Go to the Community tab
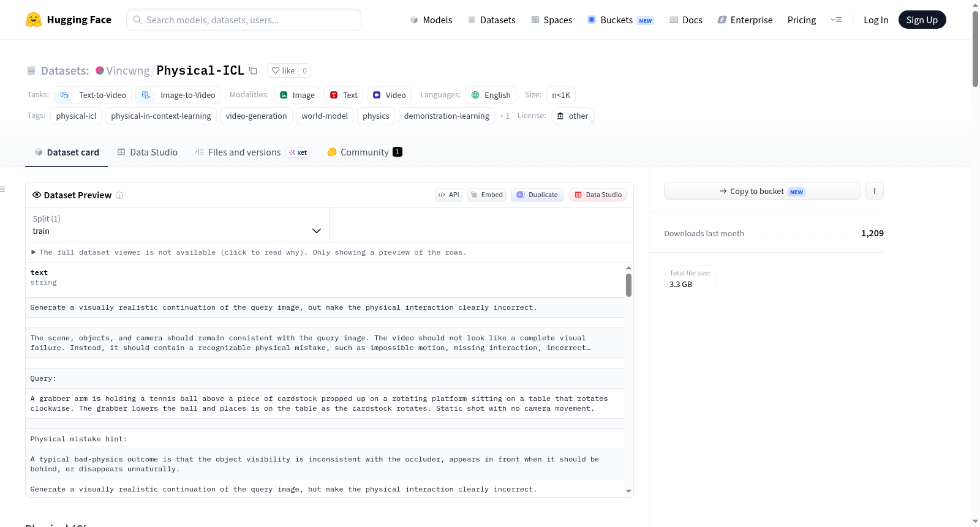The width and height of the screenshot is (980, 527). coord(364,152)
